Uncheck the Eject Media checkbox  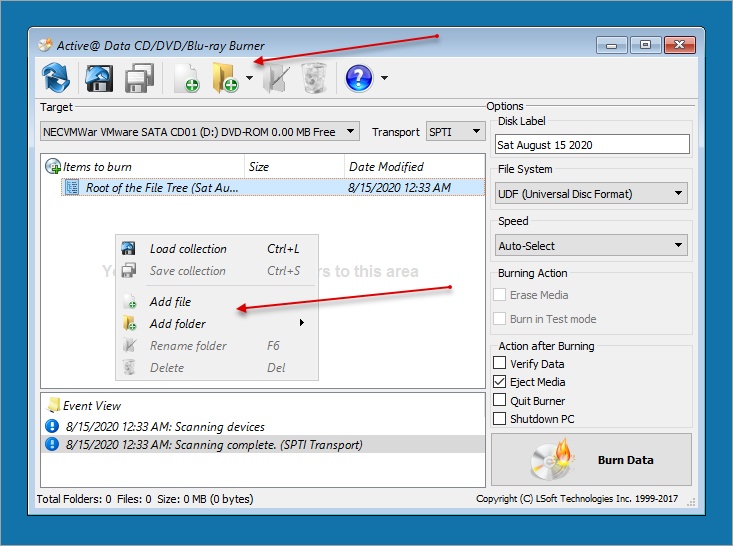coord(499,381)
